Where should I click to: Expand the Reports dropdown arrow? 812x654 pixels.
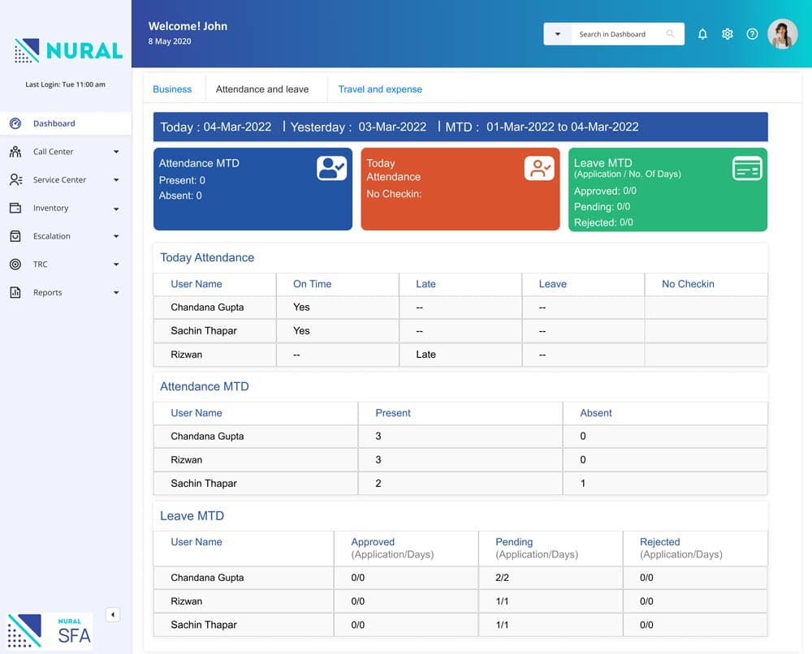114,292
